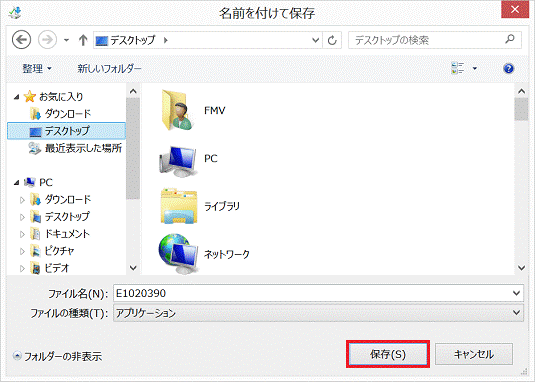535x382 pixels.
Task: Select ビデオ folder in tree
Action: (x=50, y=268)
